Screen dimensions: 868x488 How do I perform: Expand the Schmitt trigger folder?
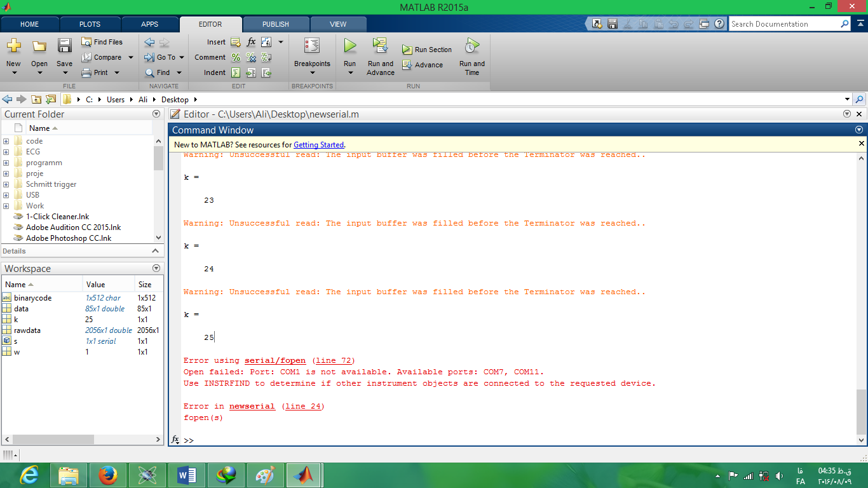point(6,184)
